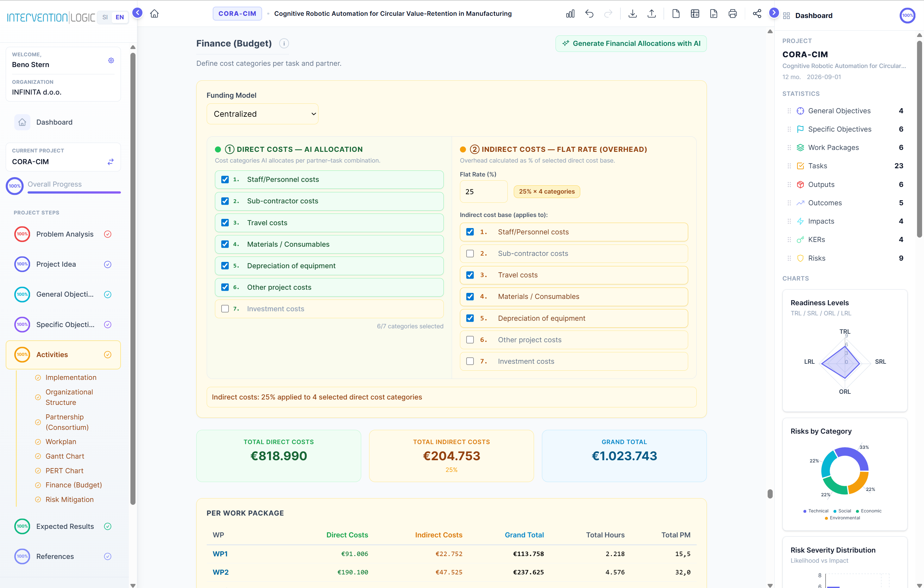Click the Specific Objectives flag icon
This screenshot has width=924, height=588.
pos(800,129)
